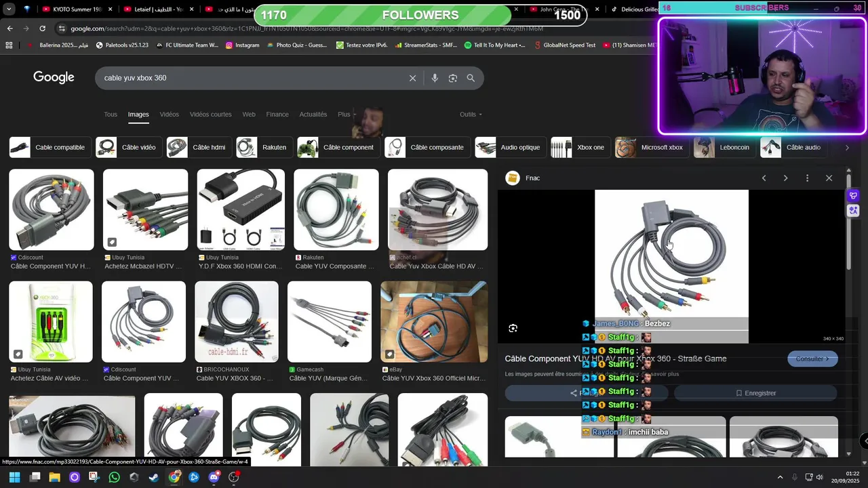Open the Instagram bookmark
The height and width of the screenshot is (488, 868).
coord(242,45)
